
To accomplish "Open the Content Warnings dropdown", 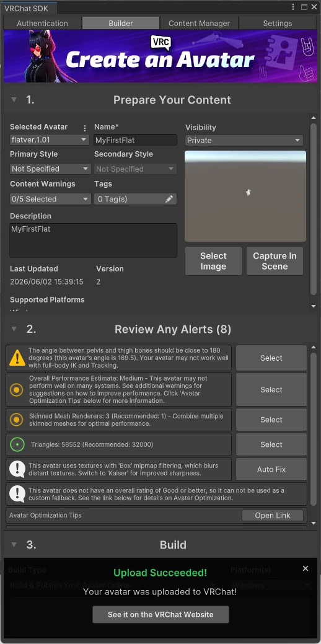I will click(x=50, y=199).
